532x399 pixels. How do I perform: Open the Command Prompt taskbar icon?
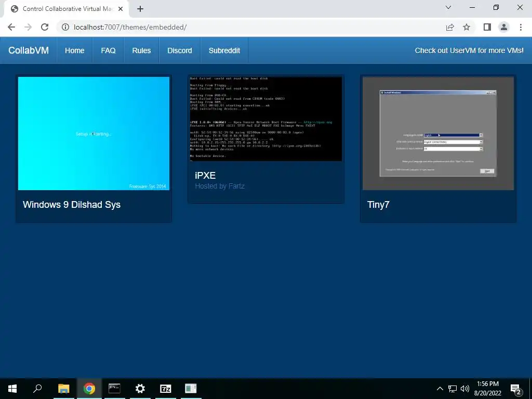114,389
